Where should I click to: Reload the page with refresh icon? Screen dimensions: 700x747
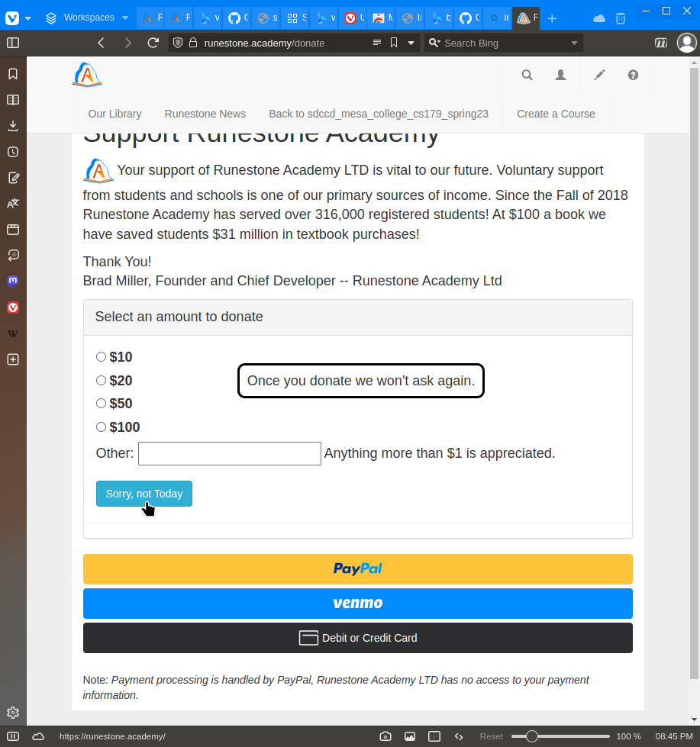(153, 43)
